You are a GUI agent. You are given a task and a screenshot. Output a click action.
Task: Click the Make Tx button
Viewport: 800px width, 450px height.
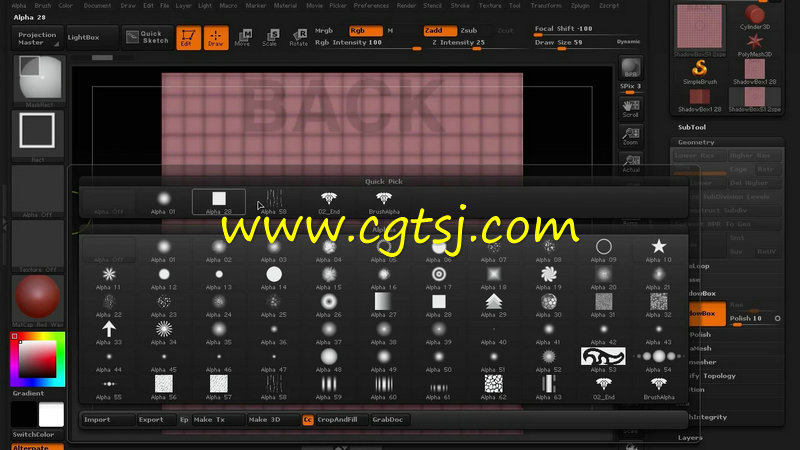tap(218, 420)
